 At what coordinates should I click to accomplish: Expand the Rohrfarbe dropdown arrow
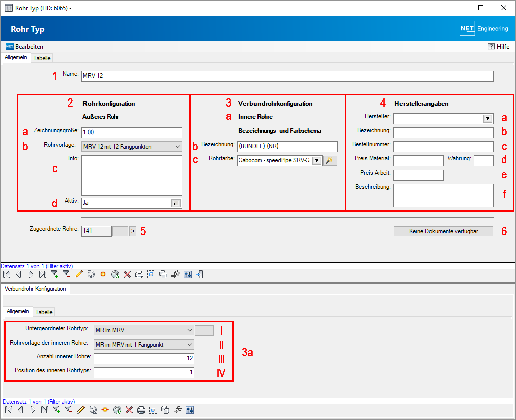click(x=317, y=160)
